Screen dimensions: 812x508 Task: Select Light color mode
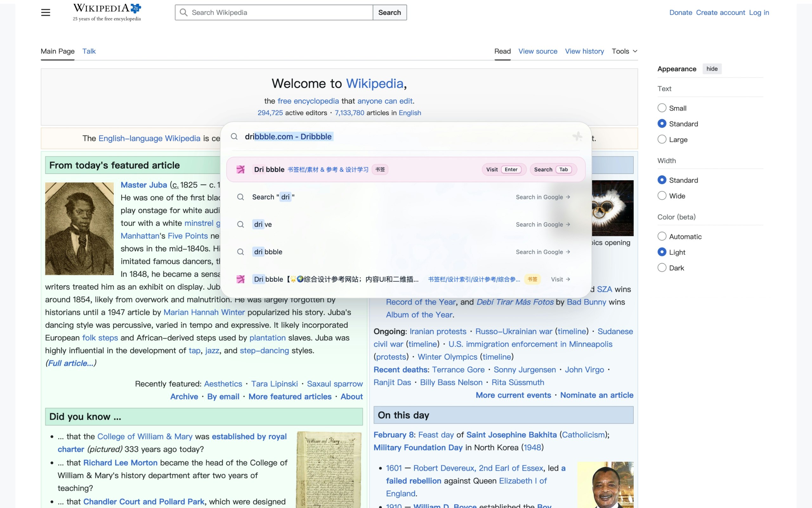click(662, 252)
